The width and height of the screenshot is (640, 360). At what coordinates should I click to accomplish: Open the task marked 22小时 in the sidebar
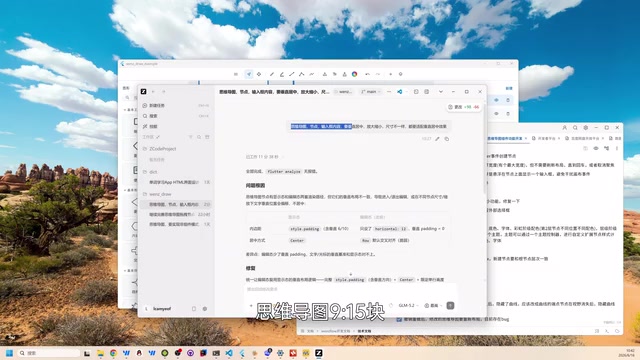[176, 214]
